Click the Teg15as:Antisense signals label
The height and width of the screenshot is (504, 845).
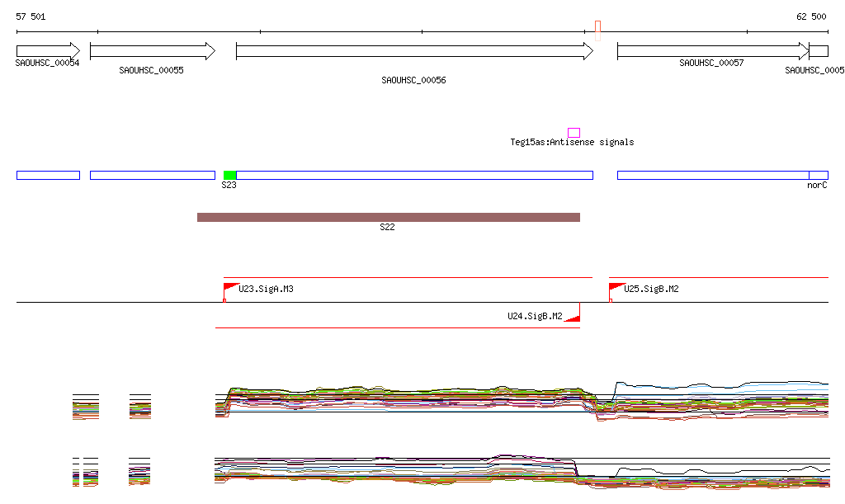click(573, 142)
